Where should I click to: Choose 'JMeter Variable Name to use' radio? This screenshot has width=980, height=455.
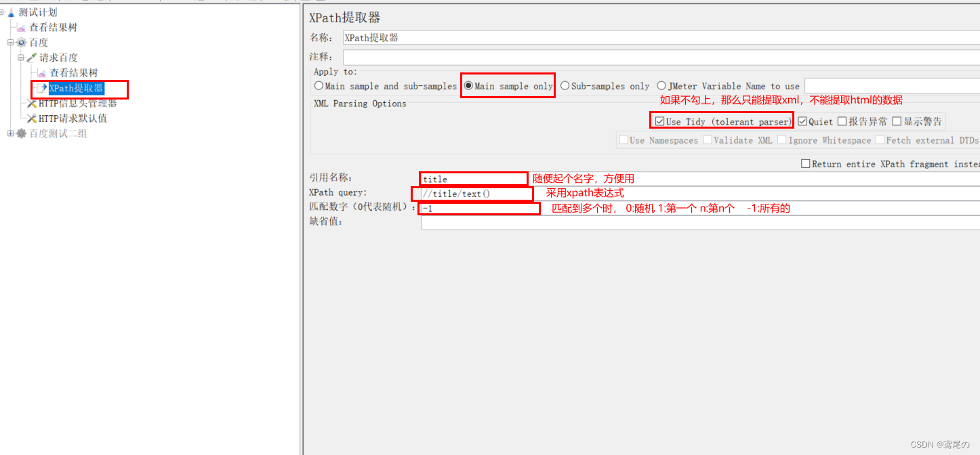(x=661, y=86)
